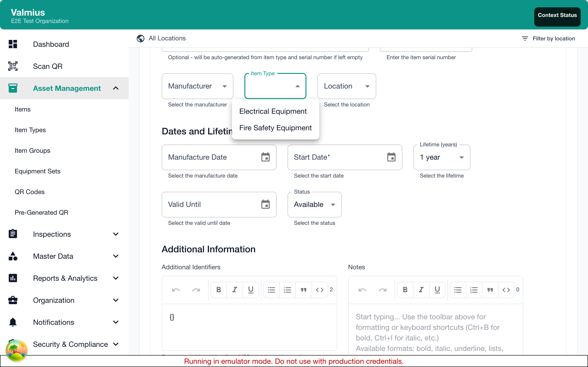588x367 pixels.
Task: Toggle bold in Additional Identifiers editor
Action: [218, 290]
